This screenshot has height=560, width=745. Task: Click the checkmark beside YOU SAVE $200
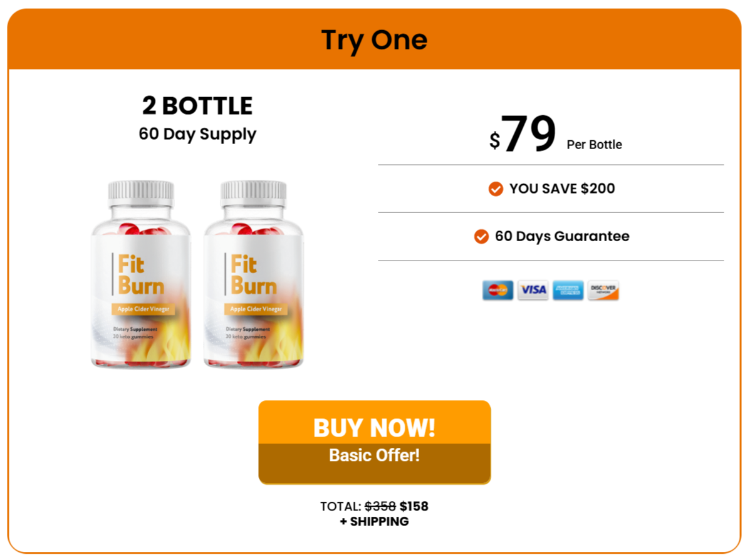pos(496,189)
